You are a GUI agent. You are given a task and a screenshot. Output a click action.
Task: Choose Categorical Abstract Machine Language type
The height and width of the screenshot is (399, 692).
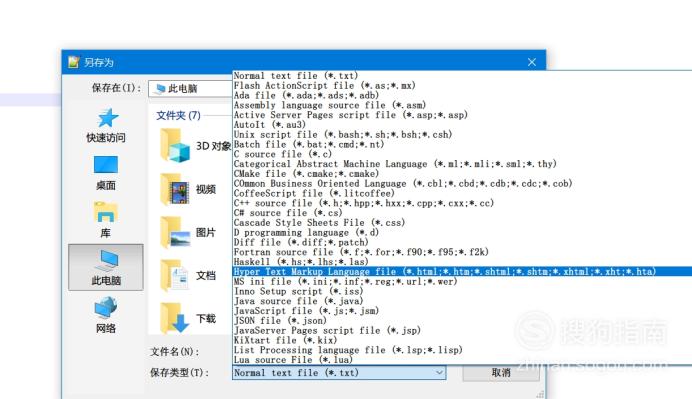pyautogui.click(x=462, y=164)
